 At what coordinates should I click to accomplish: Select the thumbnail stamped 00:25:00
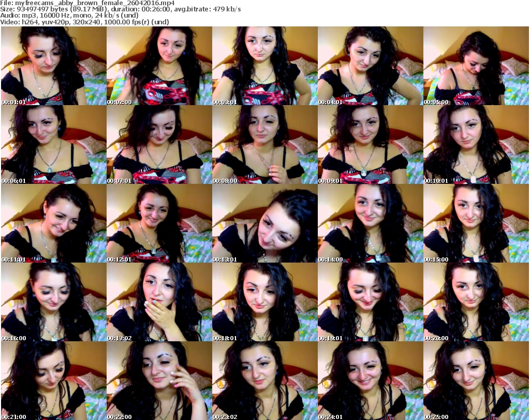(476, 381)
